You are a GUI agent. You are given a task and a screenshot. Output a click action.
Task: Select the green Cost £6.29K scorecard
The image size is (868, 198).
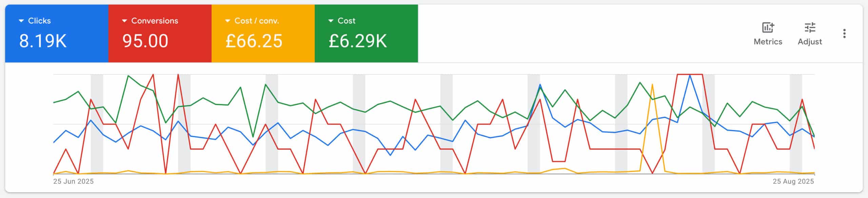pyautogui.click(x=366, y=34)
